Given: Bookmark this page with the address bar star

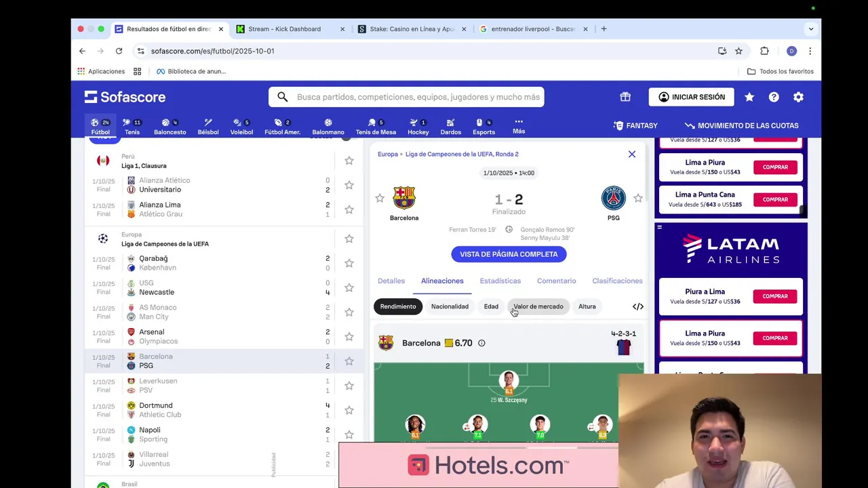Looking at the screenshot, I should point(738,51).
